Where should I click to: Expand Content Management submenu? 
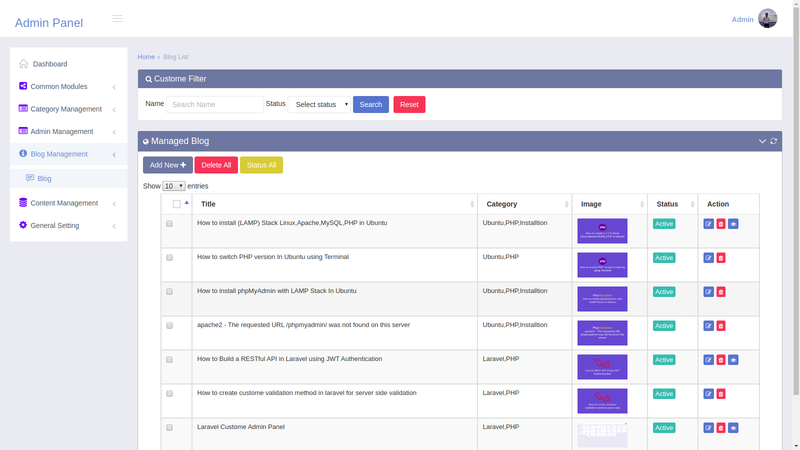pos(68,203)
